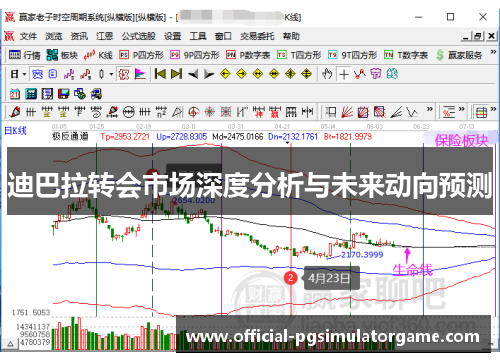Screen dimensions: 500x362
Task: Open the P四方形 square tool
Action: 141,55
